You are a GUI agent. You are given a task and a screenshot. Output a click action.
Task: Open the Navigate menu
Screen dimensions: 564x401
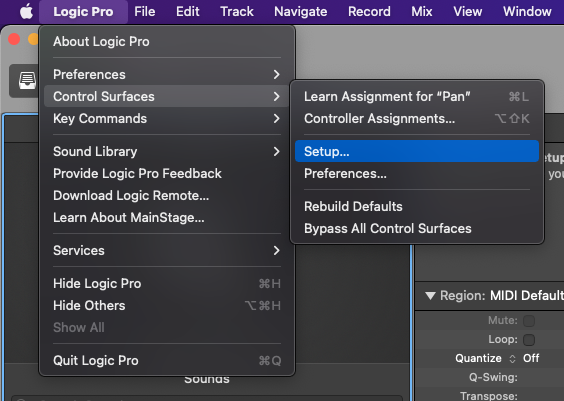(300, 12)
